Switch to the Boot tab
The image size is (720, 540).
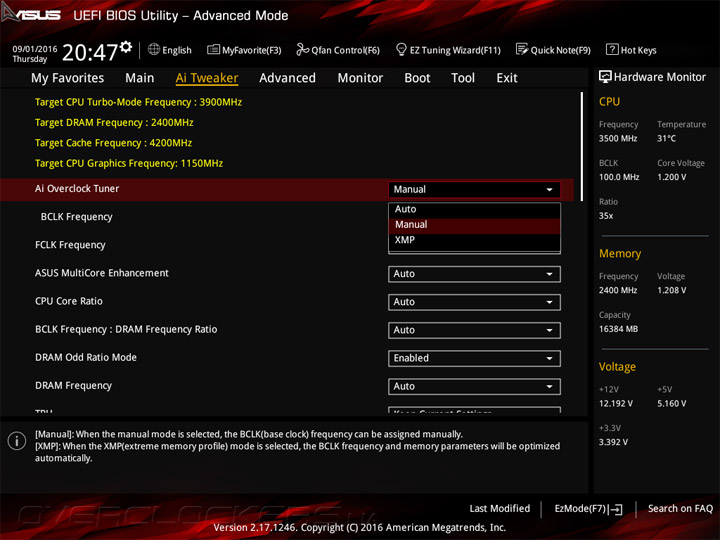(x=417, y=78)
